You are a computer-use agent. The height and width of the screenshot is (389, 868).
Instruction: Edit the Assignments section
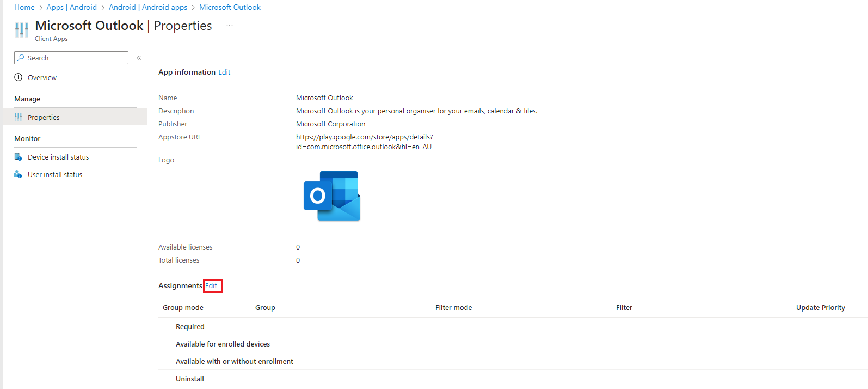(x=211, y=285)
